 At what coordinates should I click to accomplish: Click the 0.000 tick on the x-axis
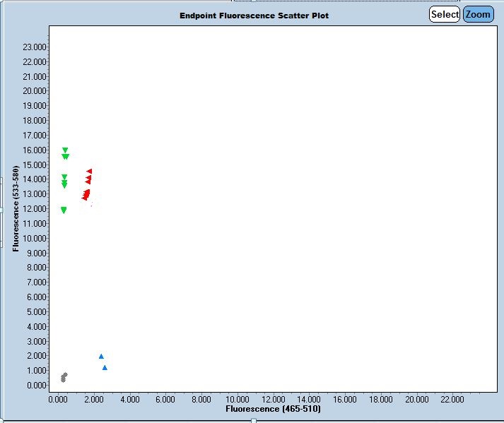58,399
